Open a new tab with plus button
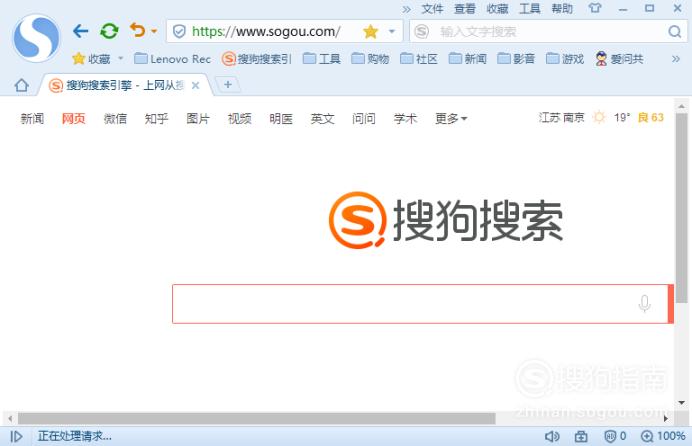 tap(228, 84)
